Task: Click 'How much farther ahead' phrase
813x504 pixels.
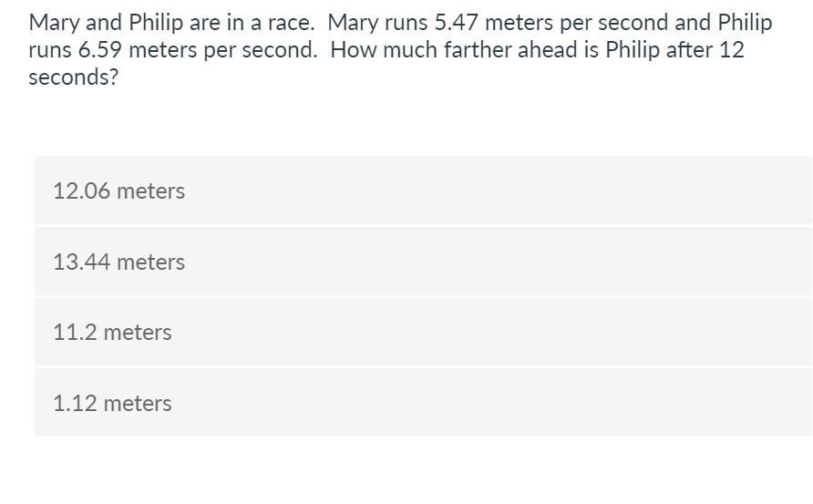Action: pyautogui.click(x=457, y=50)
